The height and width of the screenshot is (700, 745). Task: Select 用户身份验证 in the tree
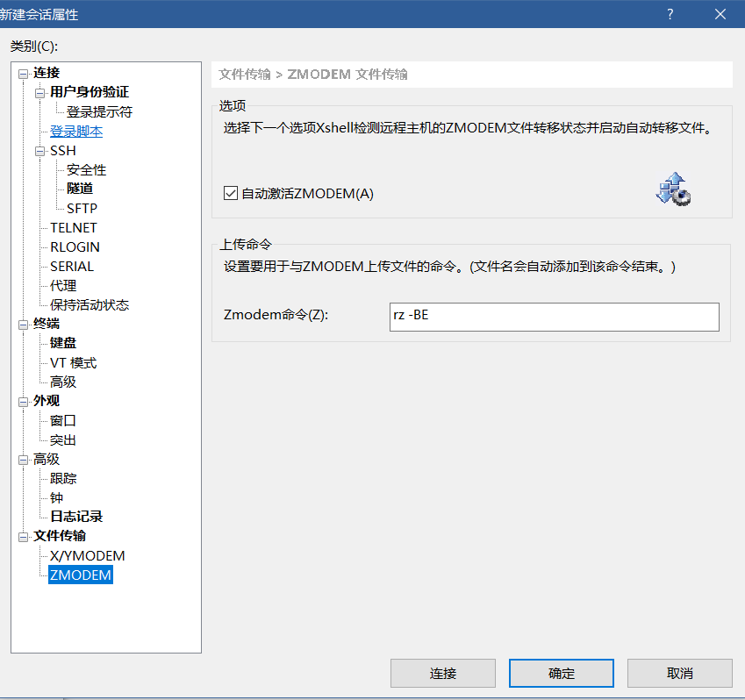(x=90, y=91)
